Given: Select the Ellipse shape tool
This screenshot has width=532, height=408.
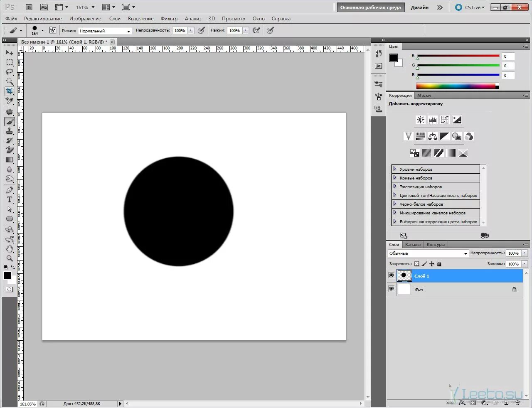Looking at the screenshot, I should (x=10, y=219).
